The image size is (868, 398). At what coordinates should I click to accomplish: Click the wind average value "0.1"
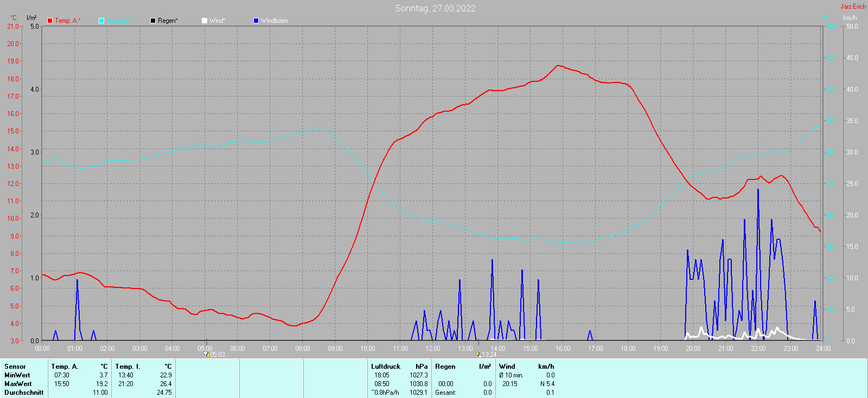550,393
